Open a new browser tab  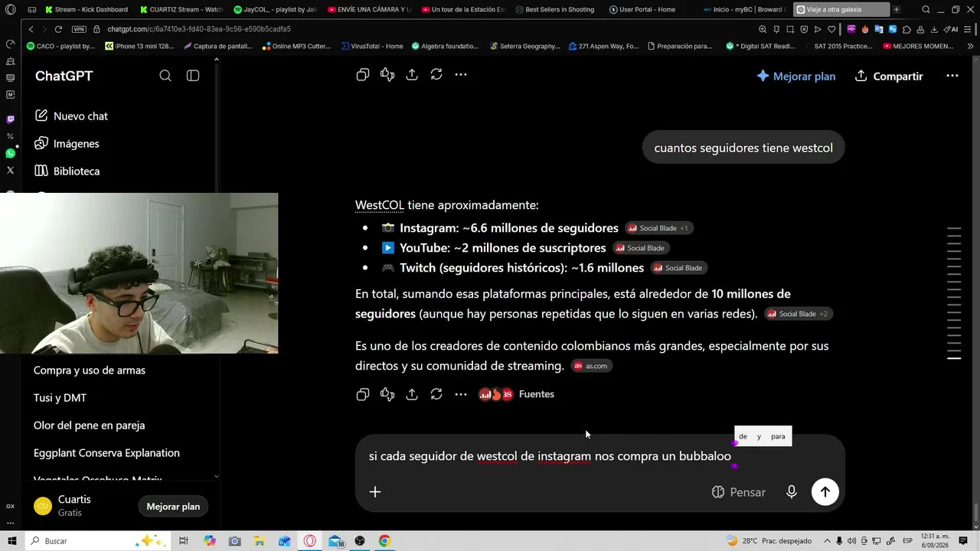(x=897, y=10)
